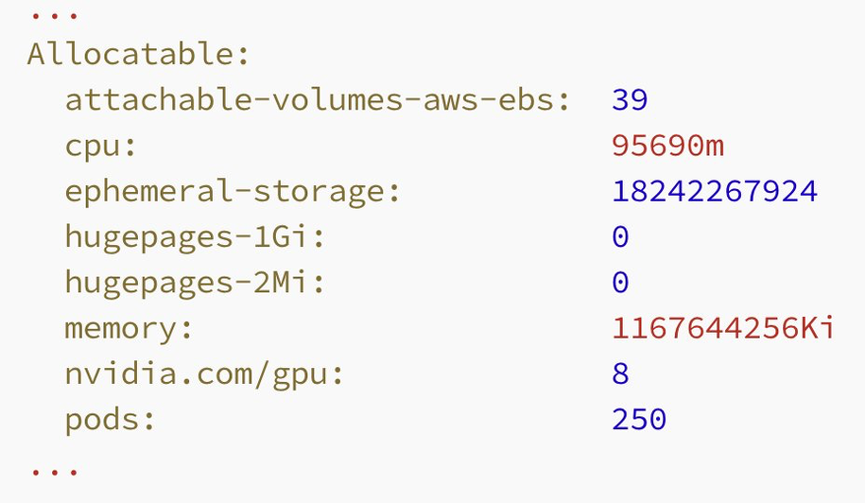The width and height of the screenshot is (866, 504).
Task: Click the cpu value 95690m
Action: (668, 146)
